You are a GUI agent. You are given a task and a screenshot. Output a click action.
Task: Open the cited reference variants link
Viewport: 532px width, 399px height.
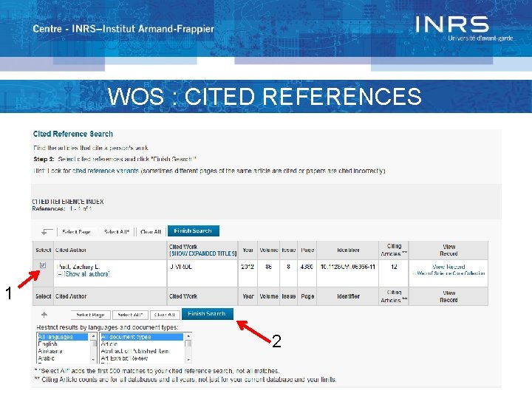tap(106, 171)
